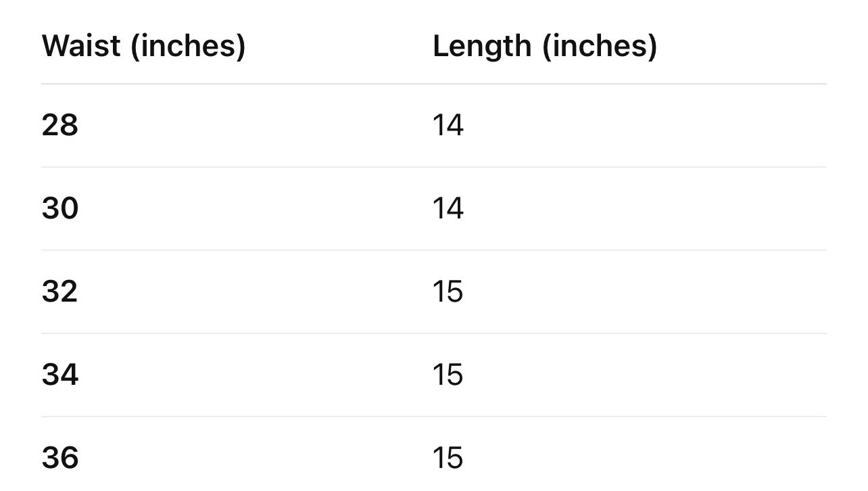This screenshot has height=491, width=868.
Task: Select the waist value 36
Action: pyautogui.click(x=60, y=458)
